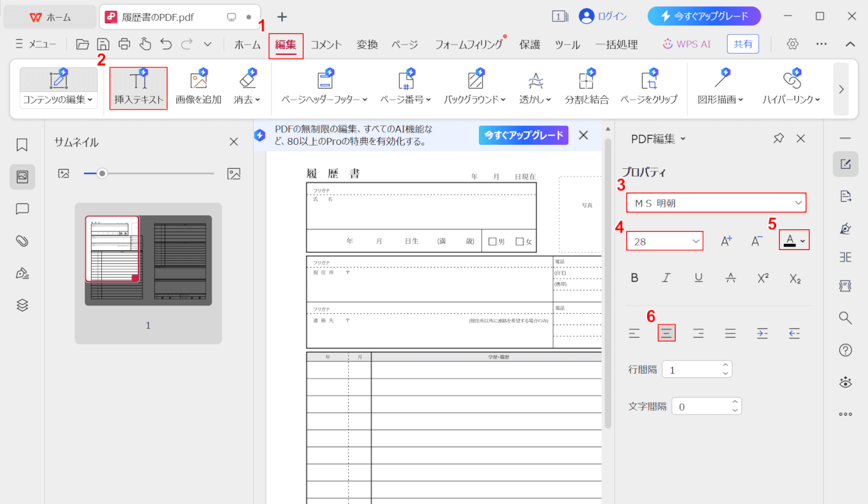Click the thumbnail zoom slider handle
The width and height of the screenshot is (868, 504).
[x=101, y=173]
